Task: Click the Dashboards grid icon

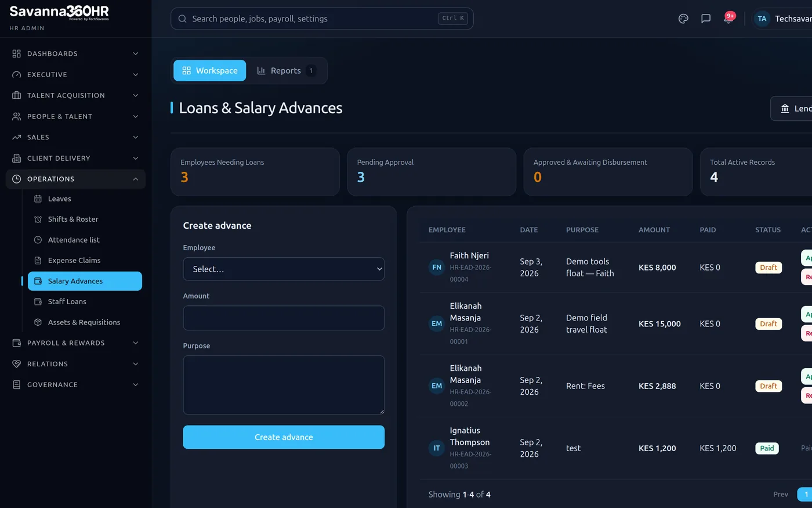Action: coord(16,53)
